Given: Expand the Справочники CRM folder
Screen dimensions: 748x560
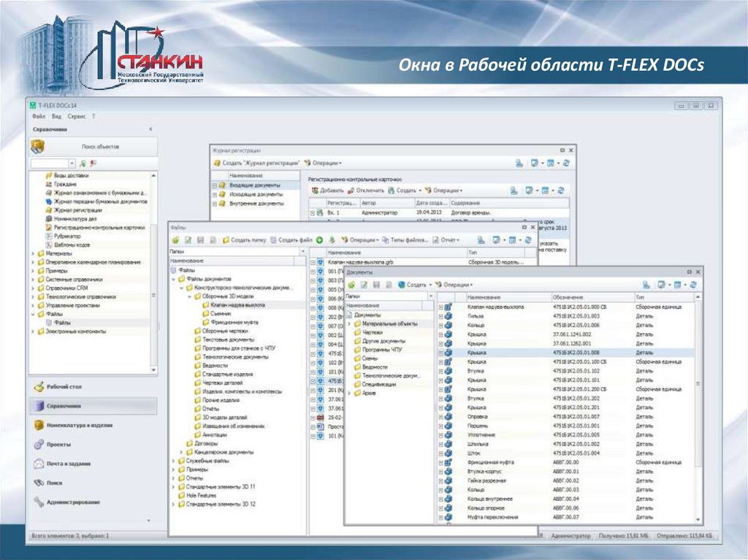Looking at the screenshot, I should tap(33, 288).
